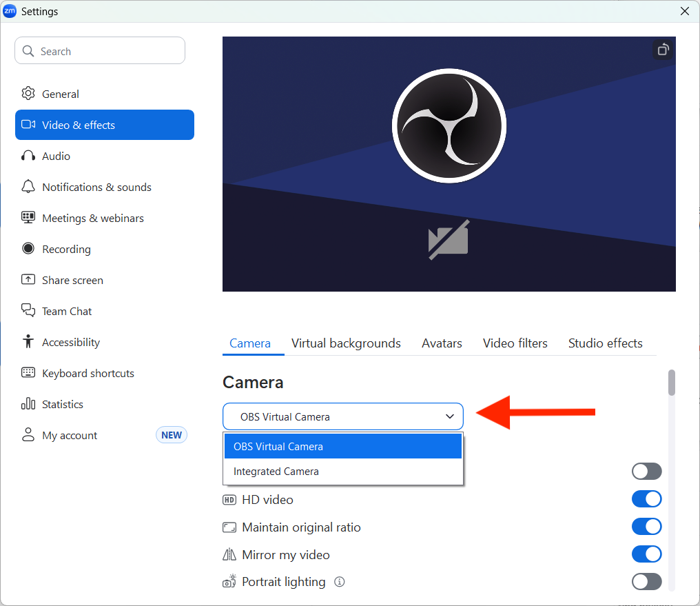Image resolution: width=700 pixels, height=606 pixels.
Task: Click the Statistics bar chart icon
Action: [28, 404]
